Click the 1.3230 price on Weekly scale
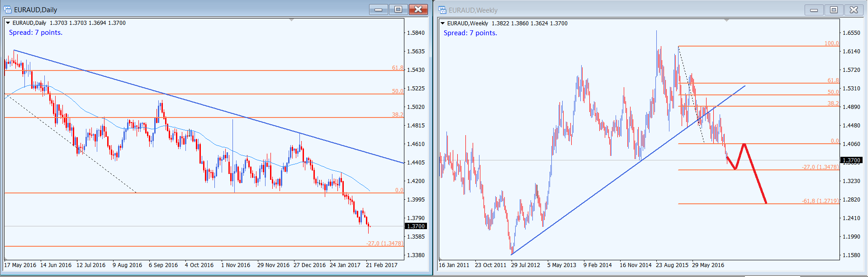Viewport: 868px width, 277px height. [x=851, y=181]
